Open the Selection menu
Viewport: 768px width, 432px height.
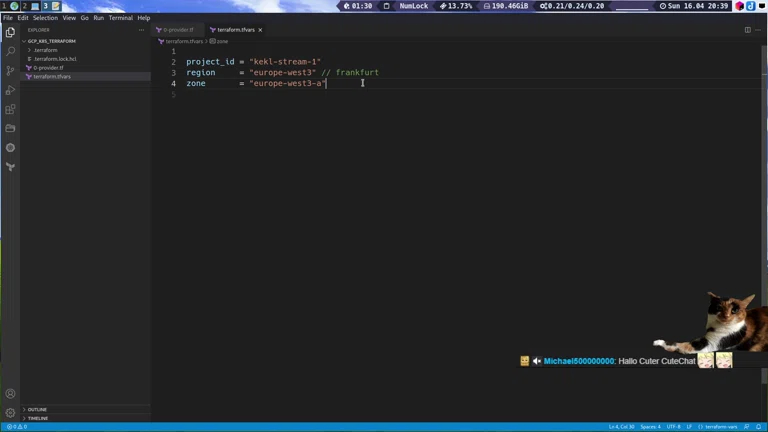pos(45,18)
